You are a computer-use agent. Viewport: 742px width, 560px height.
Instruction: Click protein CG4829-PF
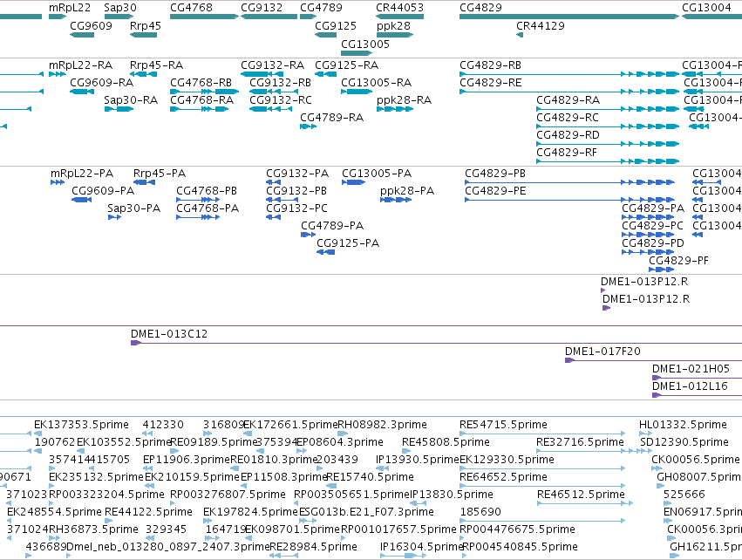coord(662,270)
